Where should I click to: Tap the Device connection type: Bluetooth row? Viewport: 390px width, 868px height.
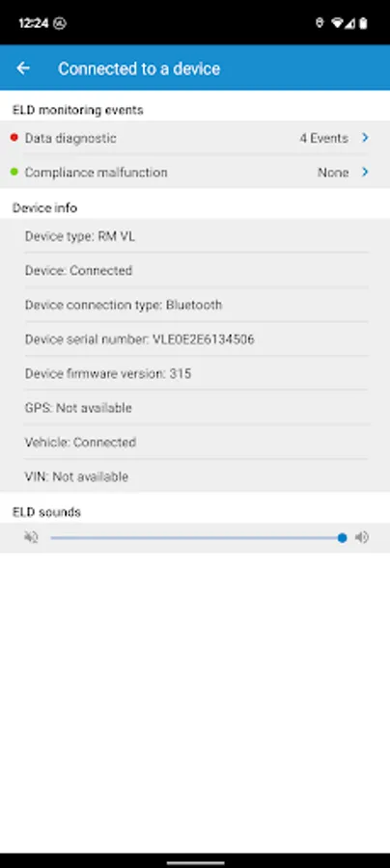[x=195, y=305]
